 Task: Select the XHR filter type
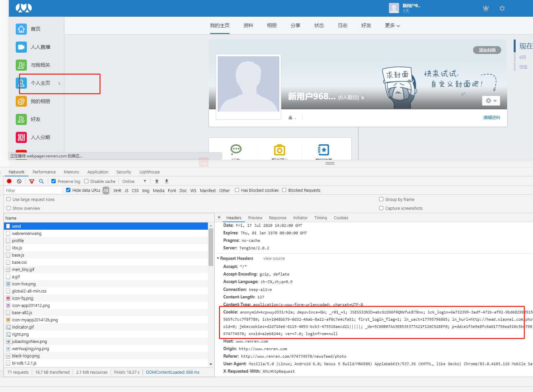point(117,190)
